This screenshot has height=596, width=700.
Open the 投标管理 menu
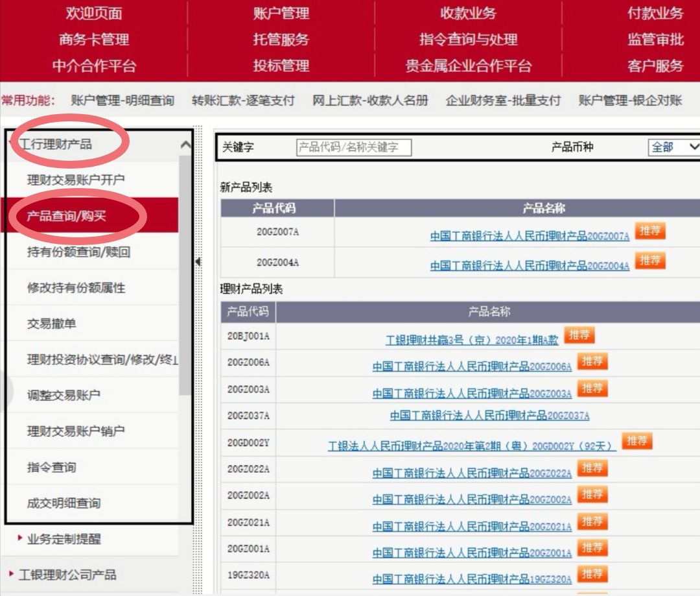point(281,66)
